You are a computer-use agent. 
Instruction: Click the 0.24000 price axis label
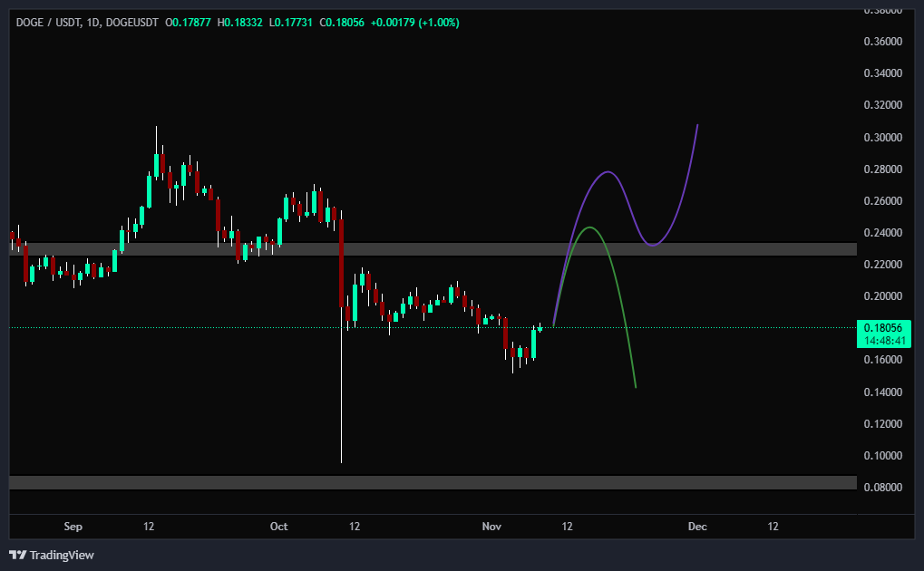coord(882,232)
